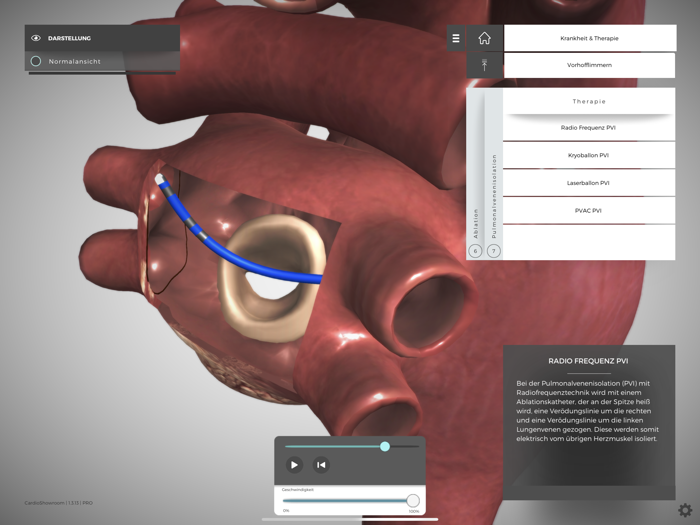Play the animation
This screenshot has width=700, height=525.
pyautogui.click(x=294, y=465)
